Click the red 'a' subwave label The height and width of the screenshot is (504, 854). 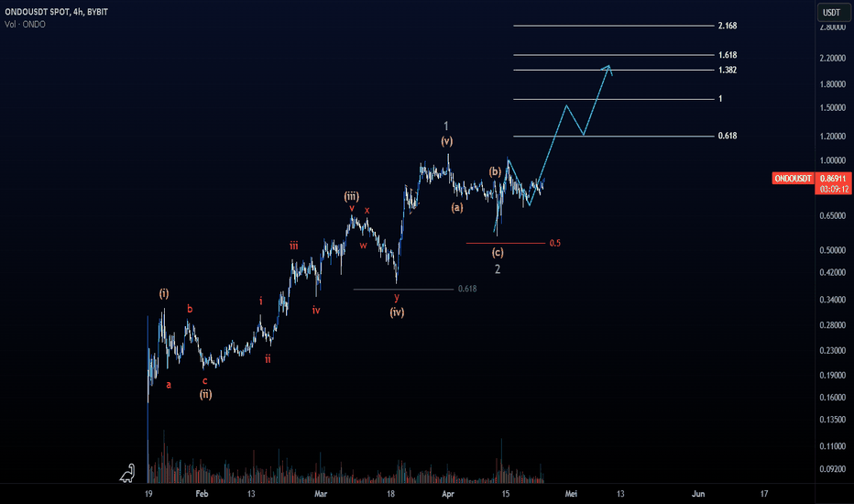click(x=169, y=385)
